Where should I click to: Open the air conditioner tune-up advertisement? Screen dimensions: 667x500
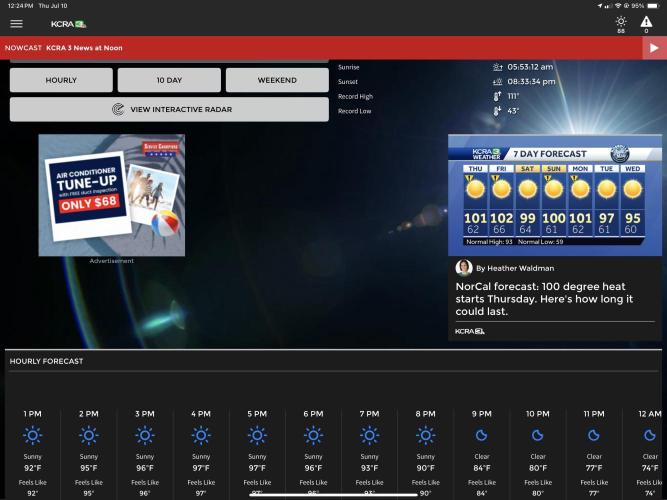click(x=112, y=195)
